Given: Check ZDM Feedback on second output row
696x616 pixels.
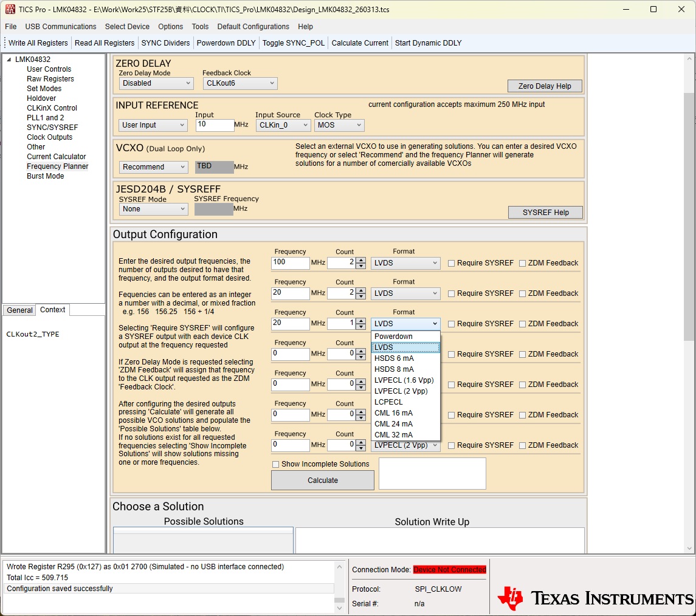Looking at the screenshot, I should [522, 293].
